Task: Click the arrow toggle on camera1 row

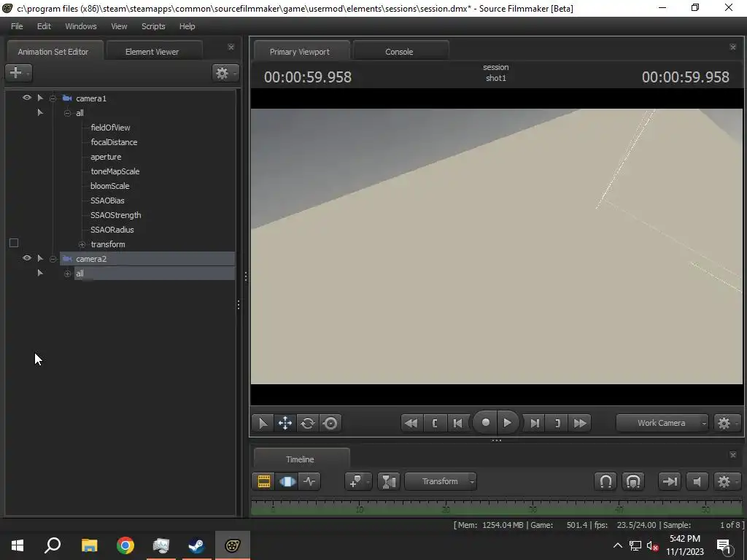Action: (40, 98)
